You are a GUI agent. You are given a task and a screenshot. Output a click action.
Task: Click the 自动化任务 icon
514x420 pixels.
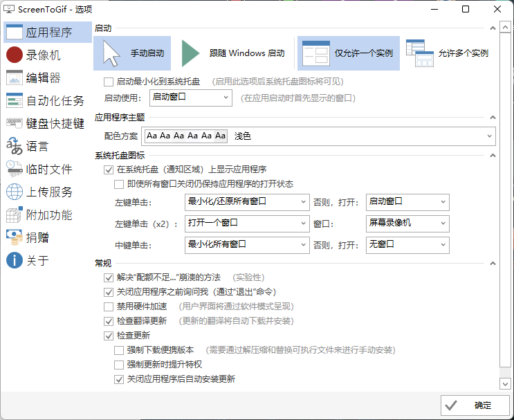click(15, 100)
